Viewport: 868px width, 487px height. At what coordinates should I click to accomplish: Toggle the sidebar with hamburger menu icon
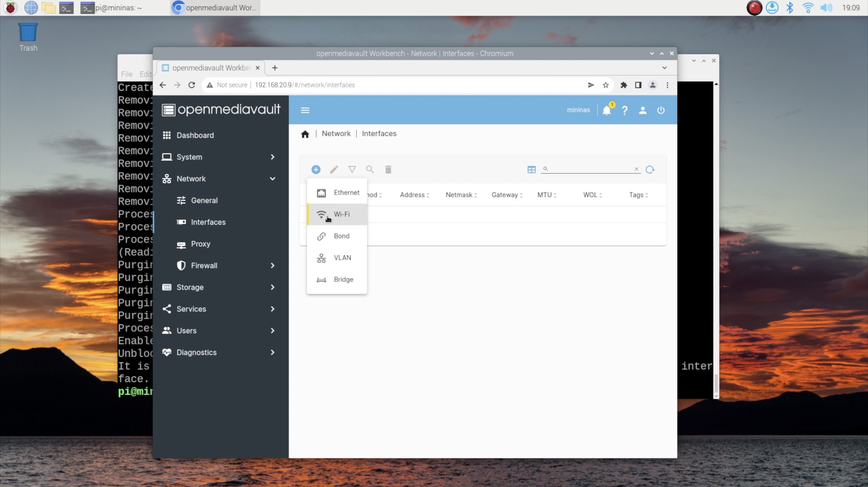tap(305, 110)
